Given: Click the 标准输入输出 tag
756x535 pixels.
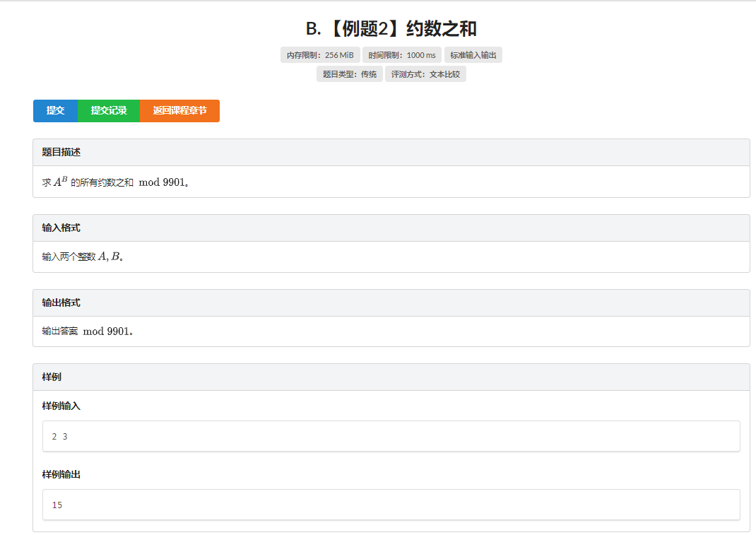Looking at the screenshot, I should pyautogui.click(x=473, y=55).
